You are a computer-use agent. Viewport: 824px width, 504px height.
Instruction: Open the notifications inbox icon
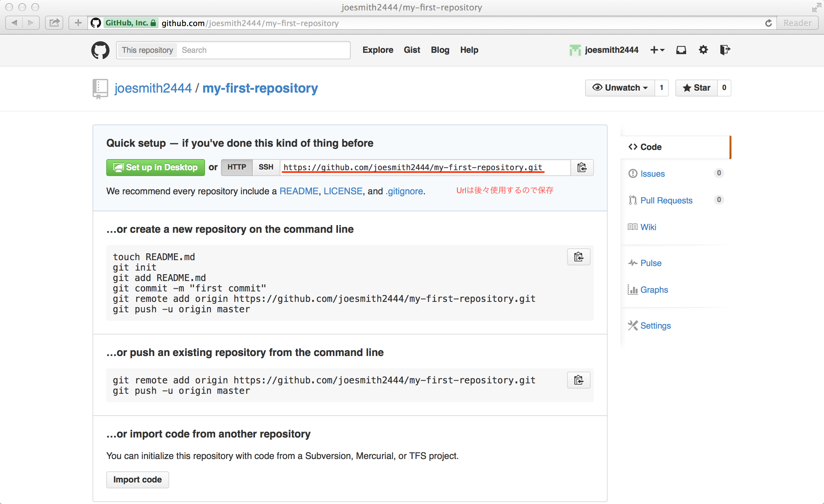point(681,50)
